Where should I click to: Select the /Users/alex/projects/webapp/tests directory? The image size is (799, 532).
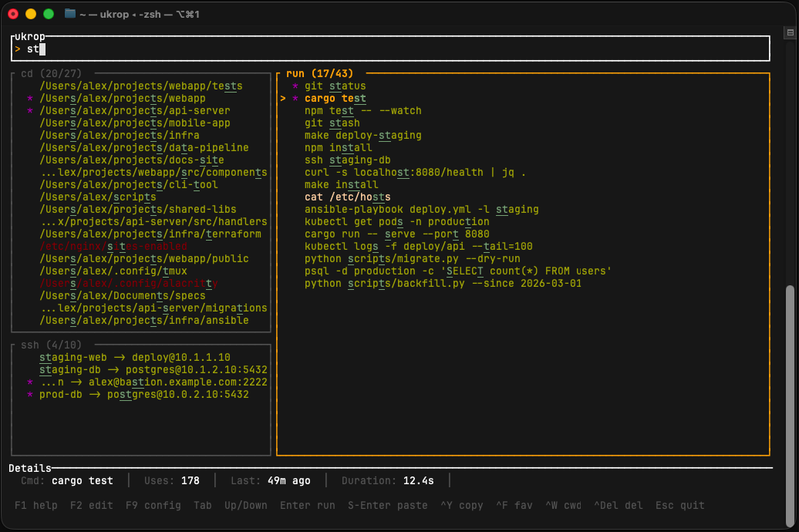click(x=141, y=86)
